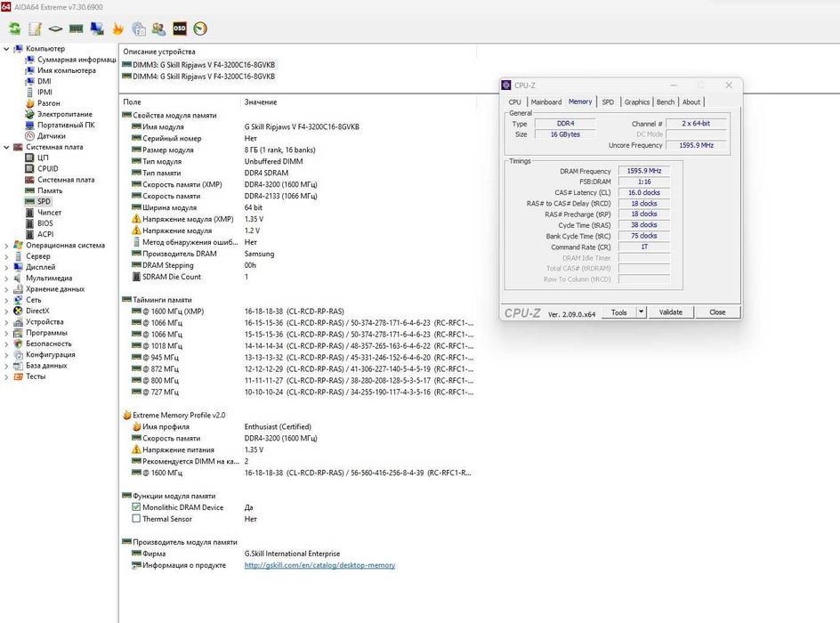840x623 pixels.
Task: Open the OSD panel toolbar icon
Action: (180, 29)
